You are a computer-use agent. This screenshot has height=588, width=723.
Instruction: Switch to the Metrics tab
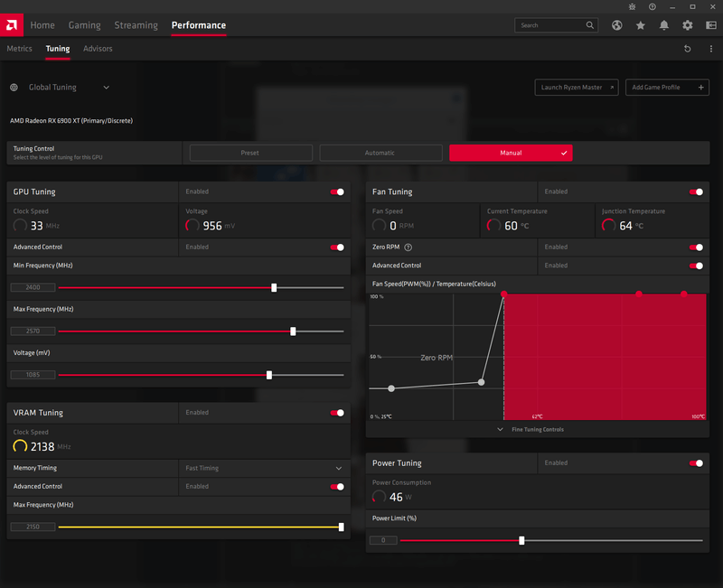pos(19,49)
